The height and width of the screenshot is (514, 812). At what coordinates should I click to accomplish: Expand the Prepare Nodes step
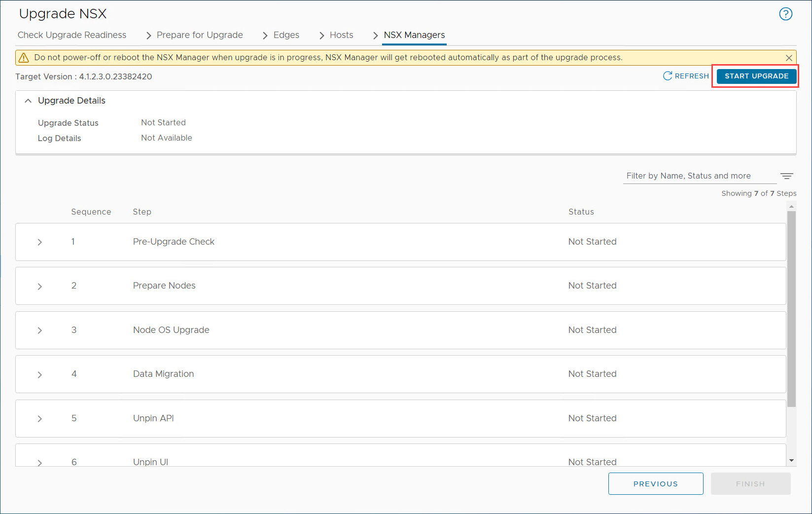pos(40,286)
